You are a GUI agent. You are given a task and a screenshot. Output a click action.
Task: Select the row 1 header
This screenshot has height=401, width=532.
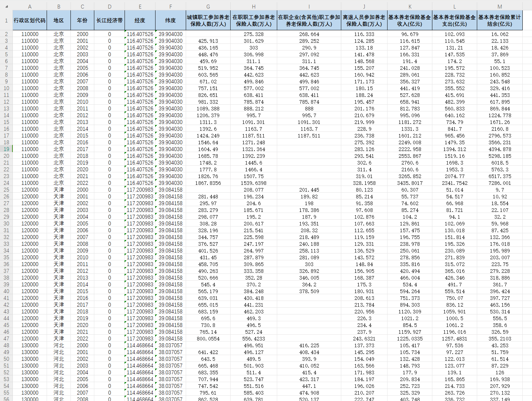coord(6,20)
